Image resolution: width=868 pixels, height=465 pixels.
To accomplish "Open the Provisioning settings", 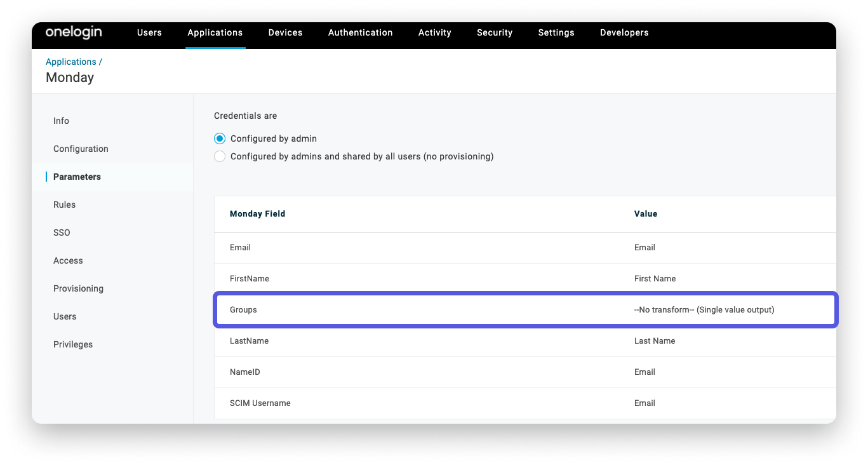I will tap(78, 288).
